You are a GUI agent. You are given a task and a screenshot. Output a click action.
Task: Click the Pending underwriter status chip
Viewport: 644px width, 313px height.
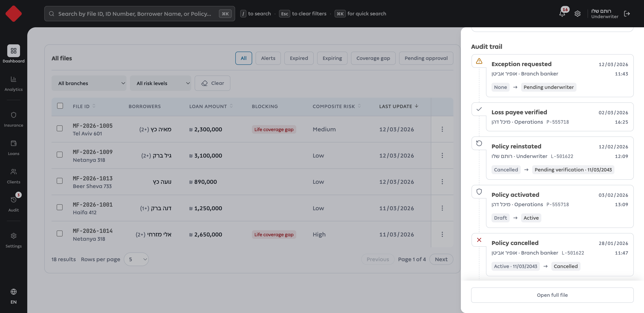coord(549,87)
